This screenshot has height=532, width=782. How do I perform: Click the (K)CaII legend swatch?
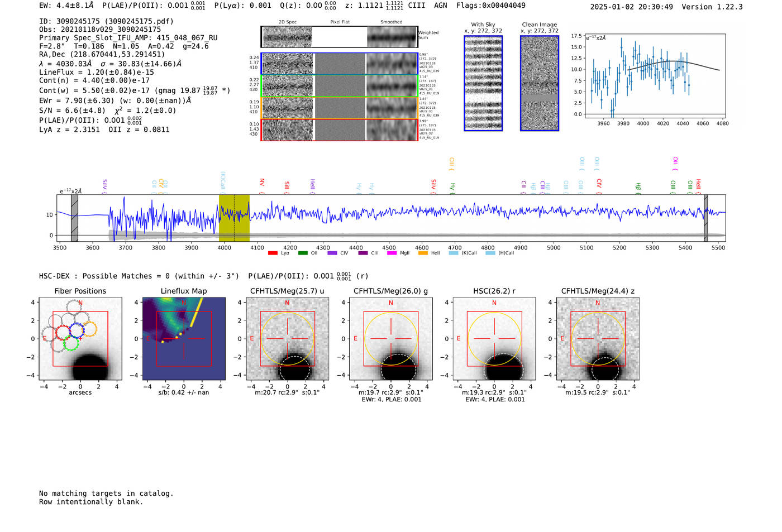click(454, 253)
